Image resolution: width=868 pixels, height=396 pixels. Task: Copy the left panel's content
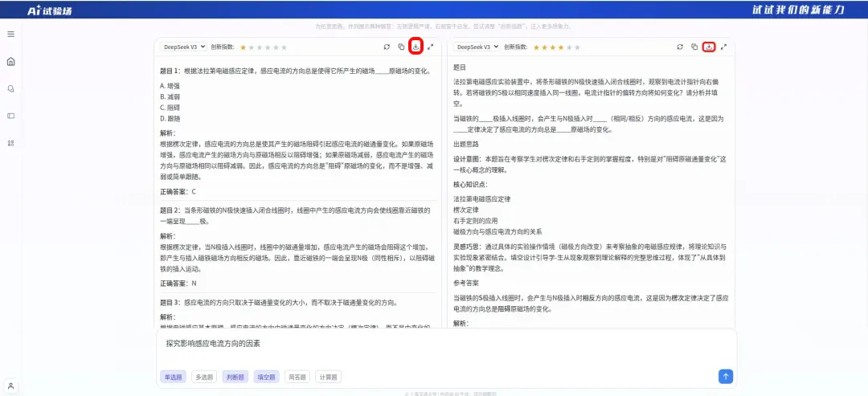401,47
